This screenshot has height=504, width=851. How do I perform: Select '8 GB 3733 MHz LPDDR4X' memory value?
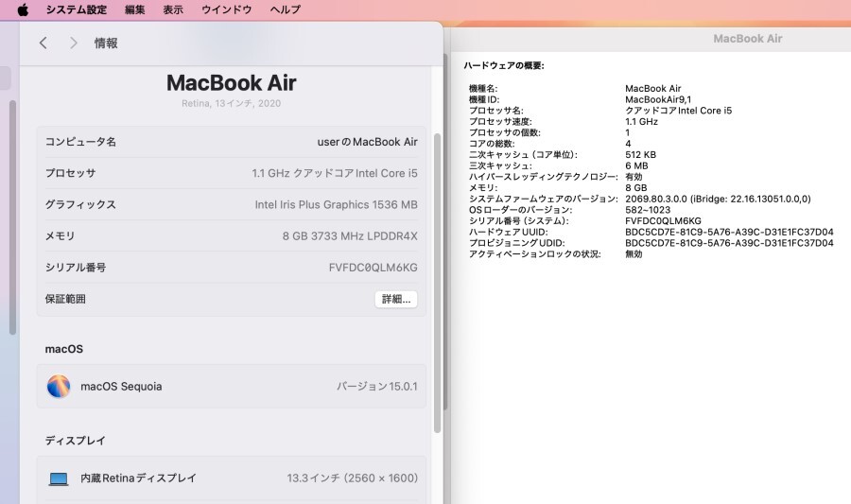coord(350,236)
